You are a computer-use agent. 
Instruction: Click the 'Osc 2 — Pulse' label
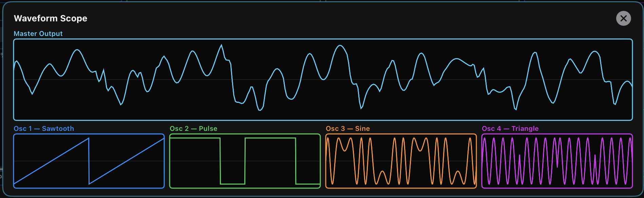pos(193,128)
